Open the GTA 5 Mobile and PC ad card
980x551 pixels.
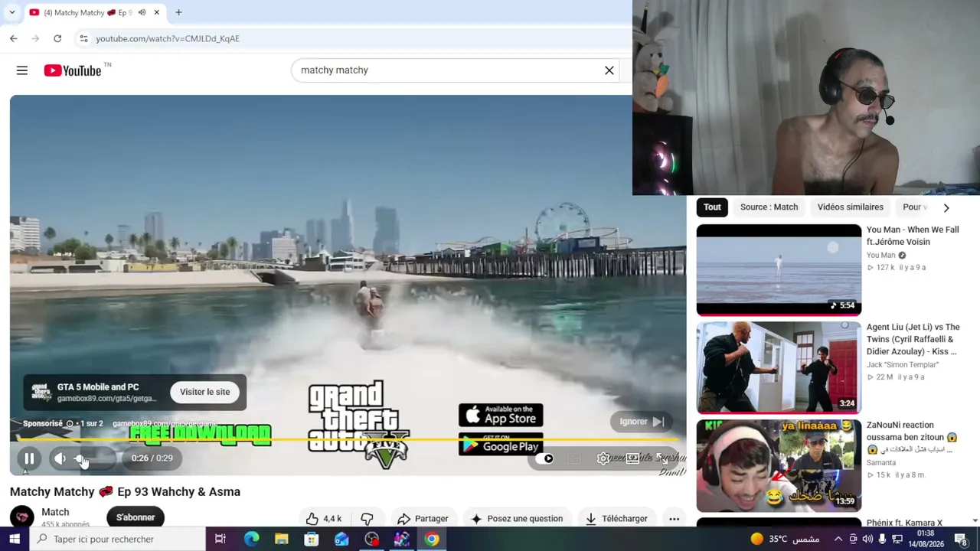(x=135, y=392)
